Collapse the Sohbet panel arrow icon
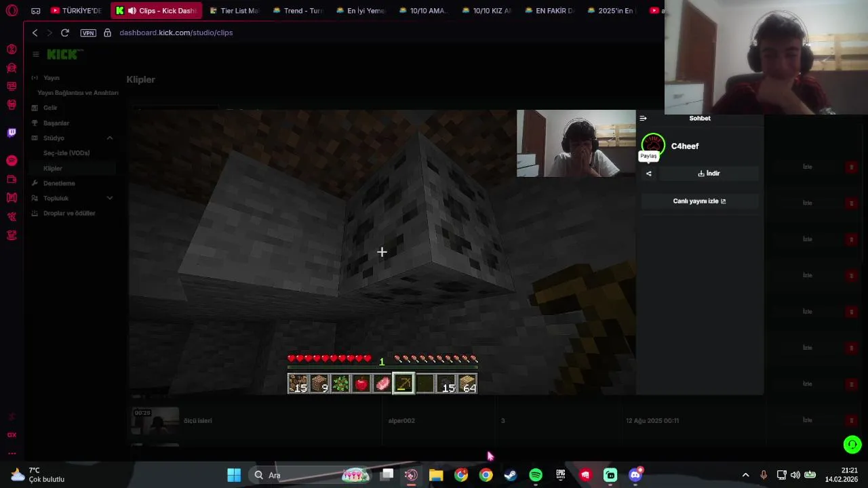This screenshot has height=488, width=868. pyautogui.click(x=643, y=119)
